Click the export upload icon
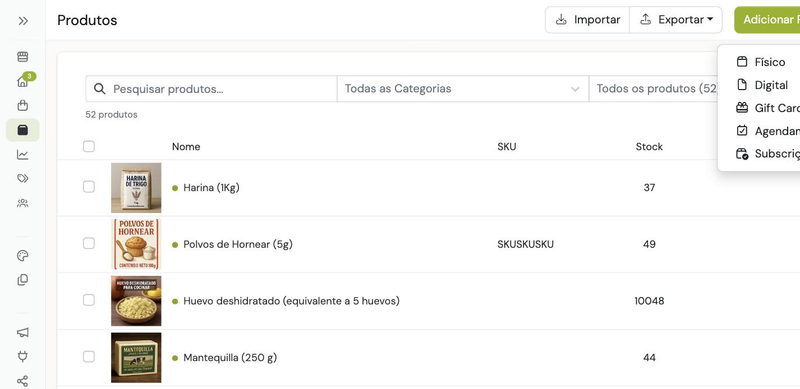Image resolution: width=800 pixels, height=389 pixels. (x=645, y=20)
